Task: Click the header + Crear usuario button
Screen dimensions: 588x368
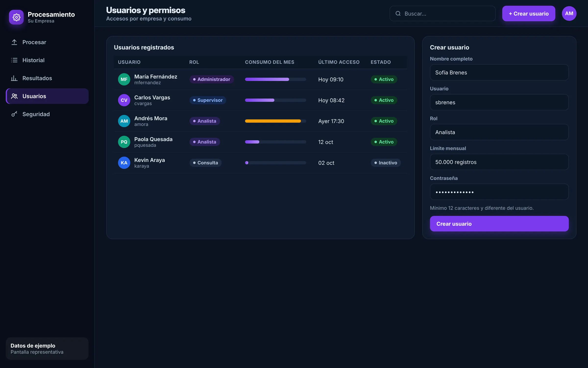Action: click(528, 13)
